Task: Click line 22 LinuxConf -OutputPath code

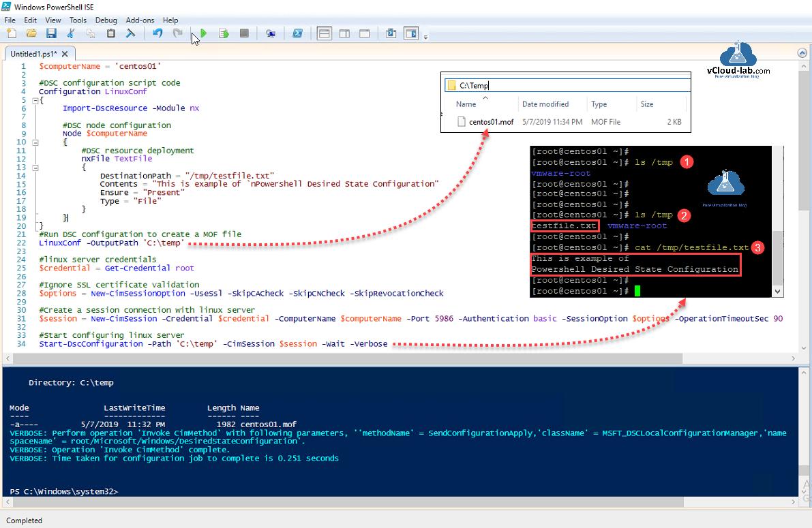Action: (111, 243)
